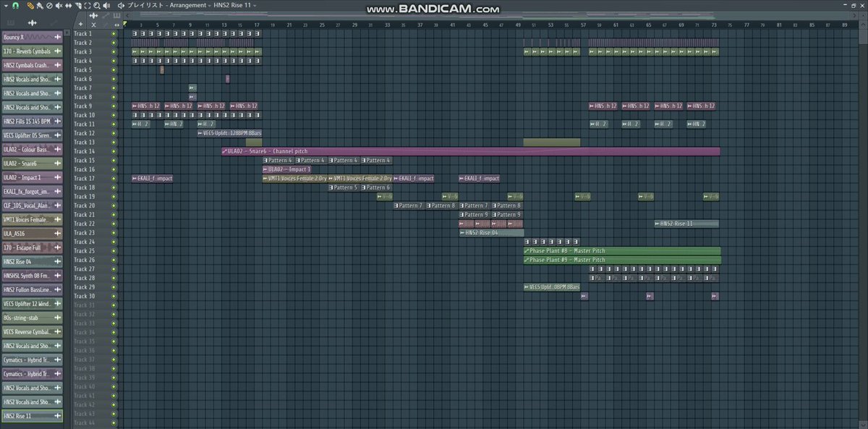Click the drag handle on HNS2 Rise 04 picker item

(57, 262)
